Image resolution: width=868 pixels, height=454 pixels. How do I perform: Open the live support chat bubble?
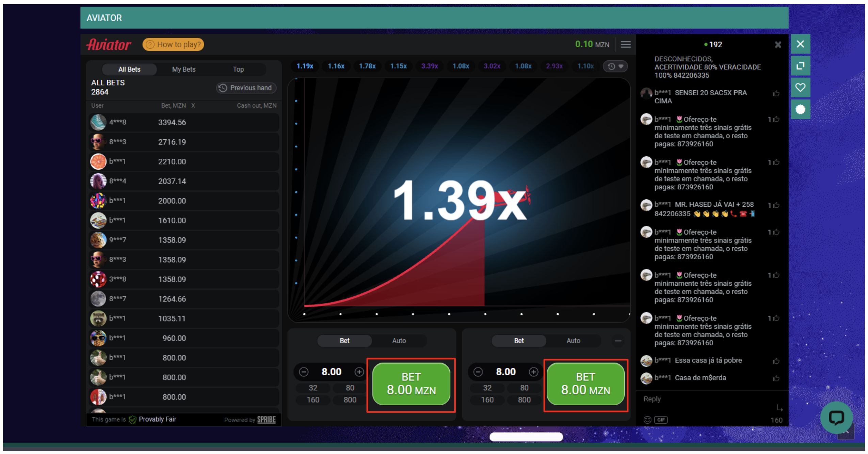pos(836,417)
